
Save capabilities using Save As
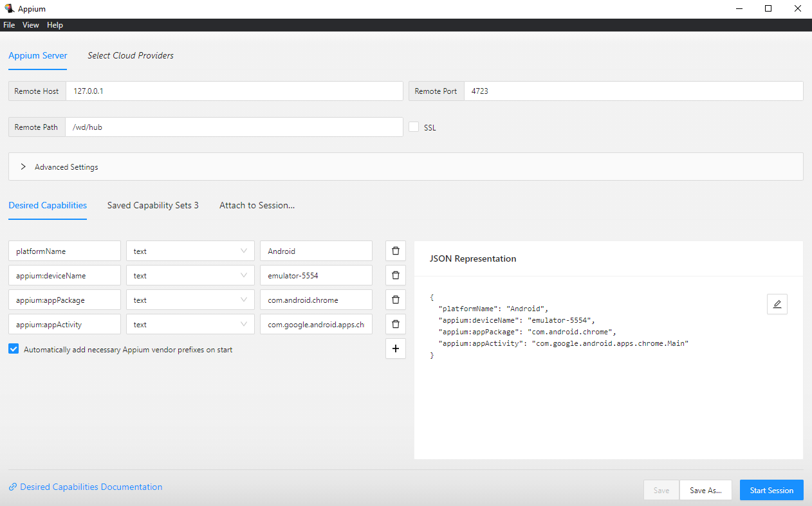(705, 489)
